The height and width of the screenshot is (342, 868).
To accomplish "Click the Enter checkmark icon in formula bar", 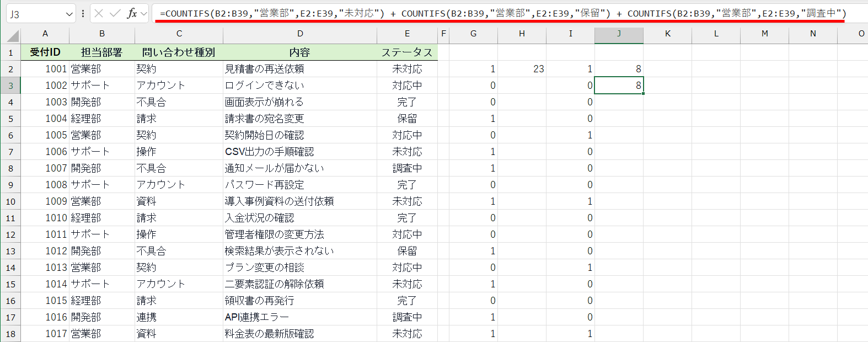I will [115, 13].
